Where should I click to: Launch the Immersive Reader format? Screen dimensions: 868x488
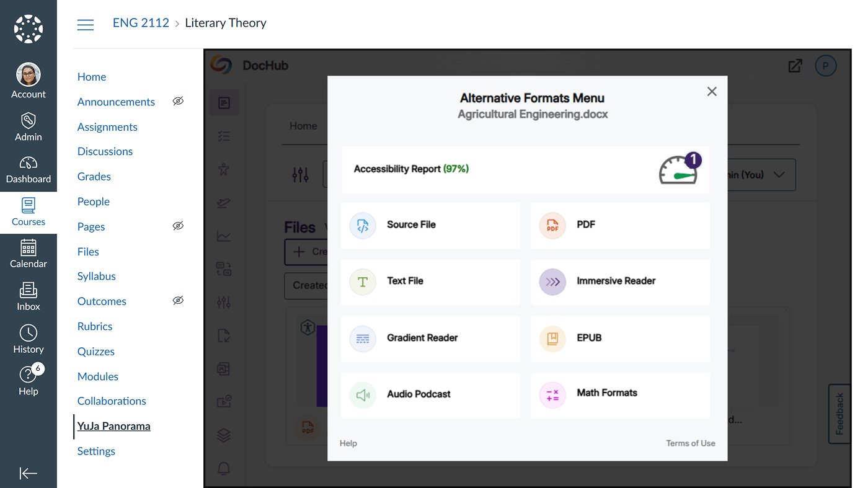pos(620,282)
